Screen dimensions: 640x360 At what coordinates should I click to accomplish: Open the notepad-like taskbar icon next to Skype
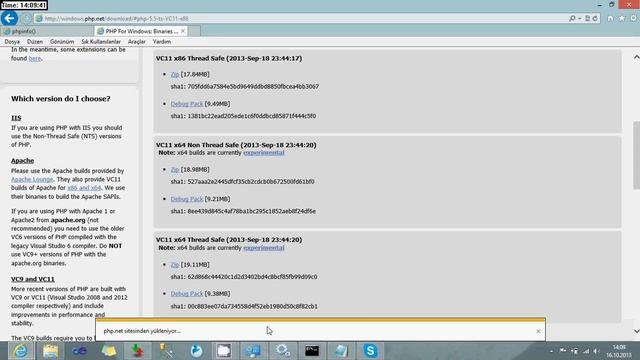pyautogui.click(x=341, y=351)
